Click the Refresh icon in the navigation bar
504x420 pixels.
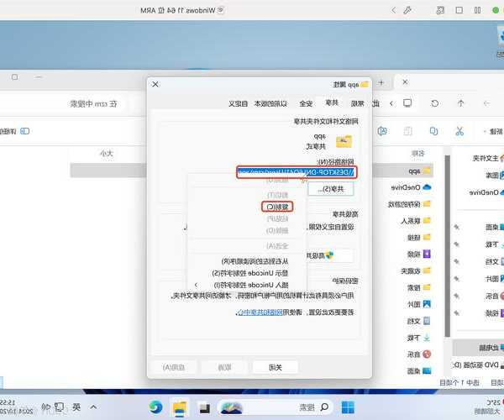(x=433, y=103)
